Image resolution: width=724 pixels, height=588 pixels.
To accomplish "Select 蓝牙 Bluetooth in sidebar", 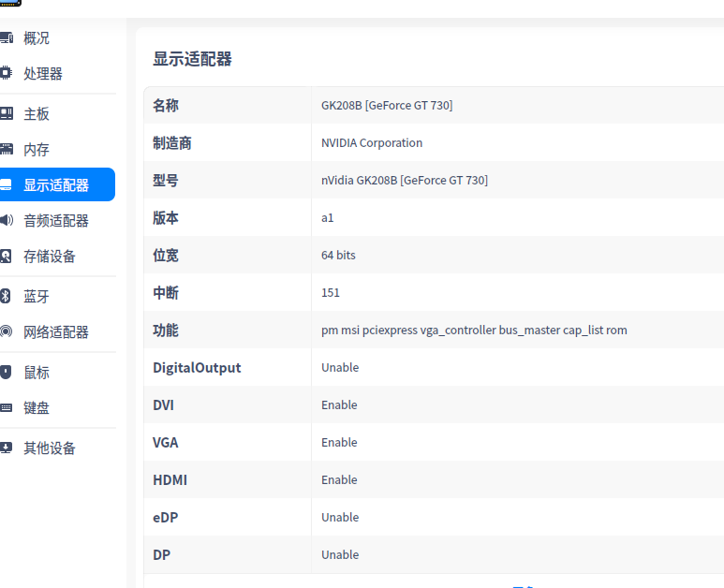I will click(37, 296).
